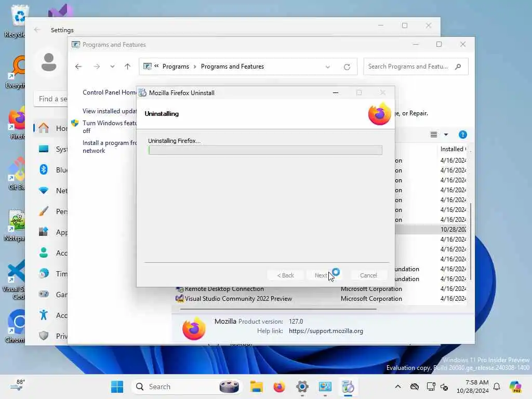The image size is (532, 399).
Task: Open the Visual Studio Code desktop shortcut
Action: click(13, 279)
